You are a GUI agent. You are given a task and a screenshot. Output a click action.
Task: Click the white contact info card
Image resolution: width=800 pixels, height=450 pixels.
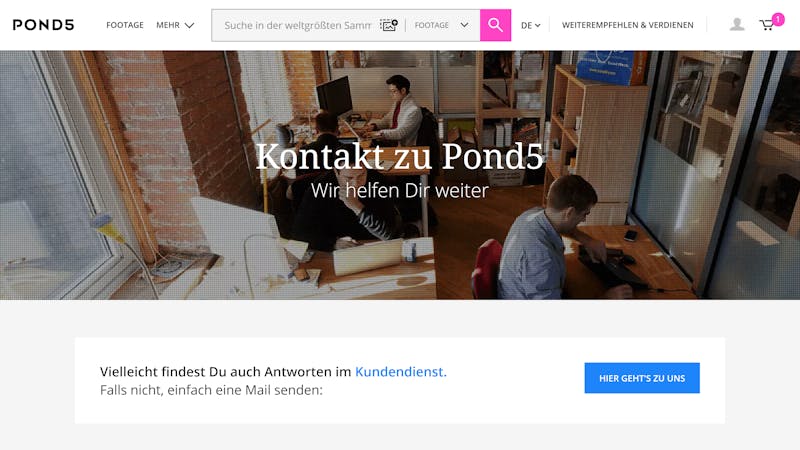(400, 380)
